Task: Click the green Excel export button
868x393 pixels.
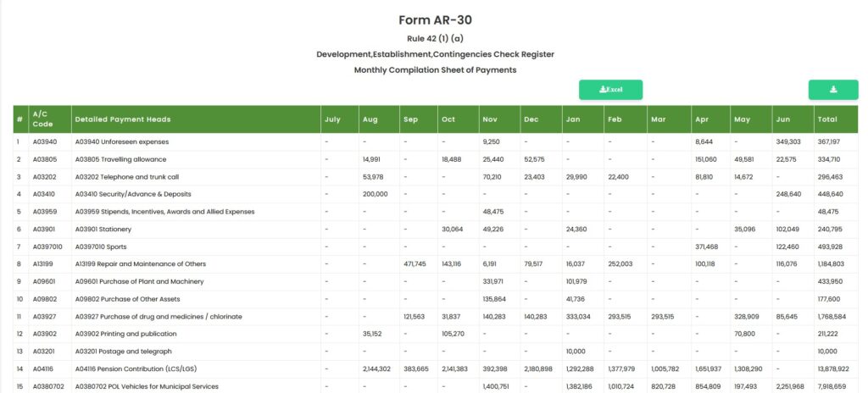Action: tap(610, 90)
